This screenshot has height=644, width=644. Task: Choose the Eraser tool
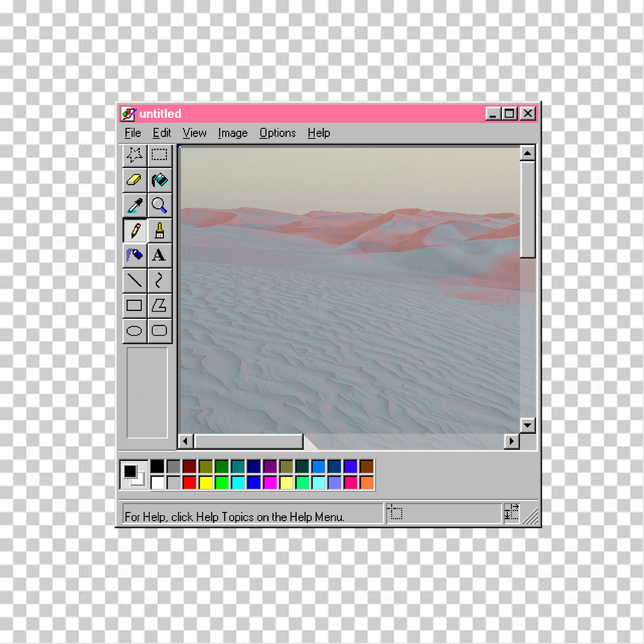[x=134, y=180]
